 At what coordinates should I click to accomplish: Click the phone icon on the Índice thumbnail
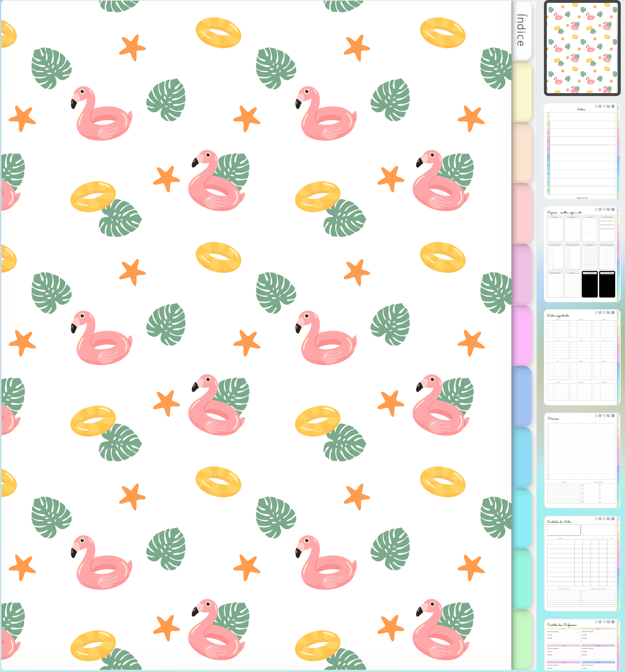point(604,106)
